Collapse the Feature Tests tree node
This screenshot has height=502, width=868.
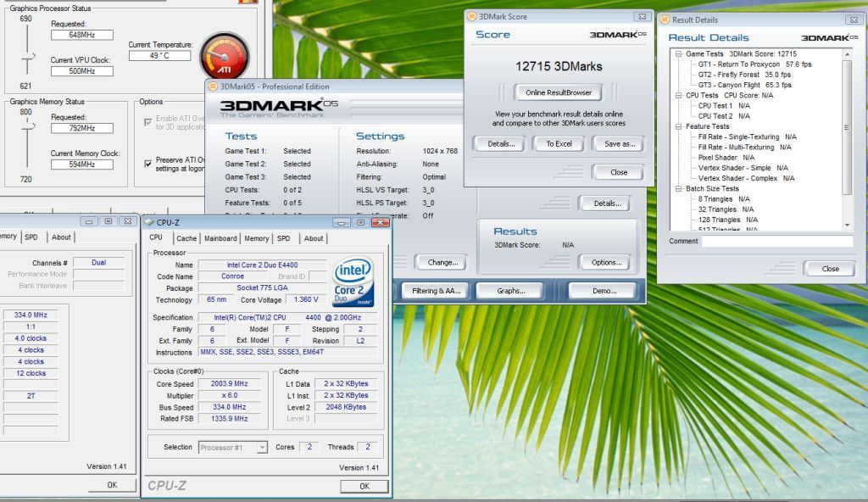point(678,126)
